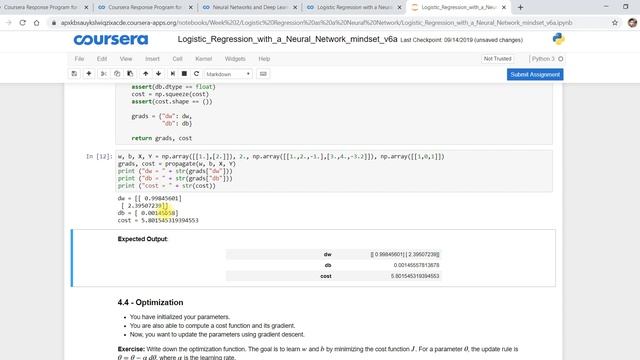Go to browser home page
The height and width of the screenshot is (360, 640).
pyautogui.click(x=37, y=23)
